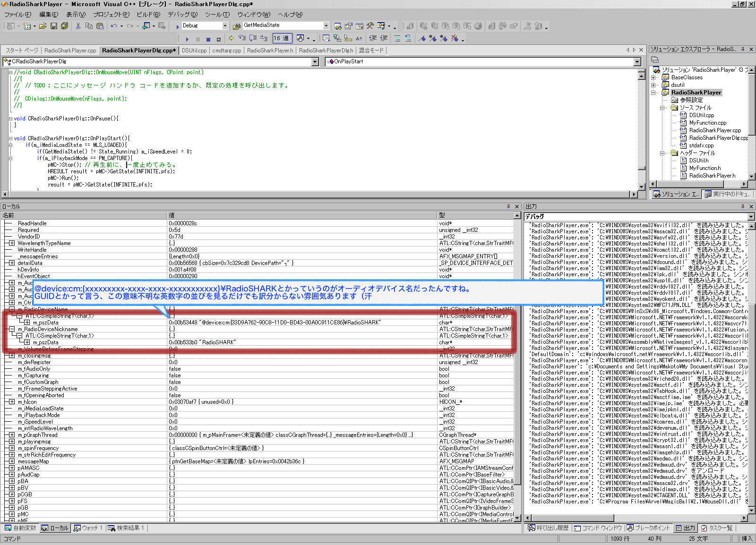This screenshot has width=756, height=545.
Task: Open the CRadioSharkPlayerDlg class dropdown
Action: click(315, 62)
